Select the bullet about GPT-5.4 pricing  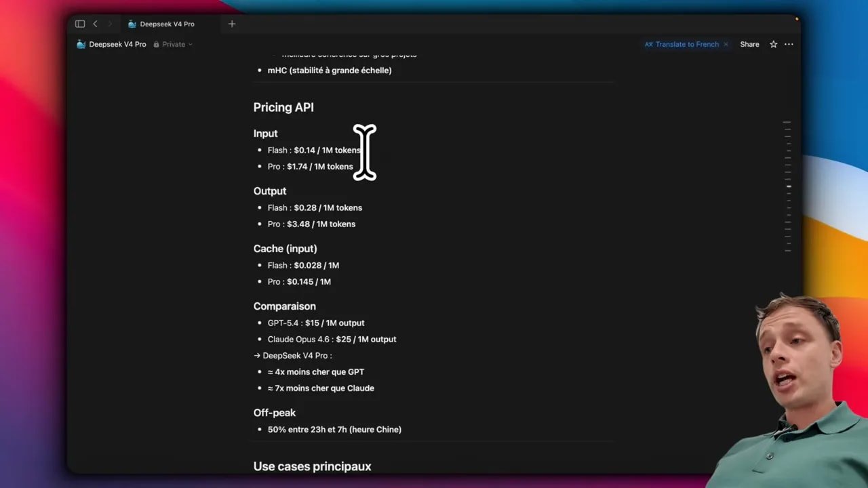click(316, 323)
